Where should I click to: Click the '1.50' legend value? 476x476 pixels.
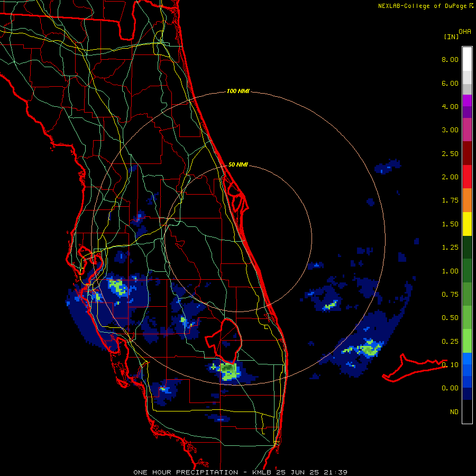450,224
